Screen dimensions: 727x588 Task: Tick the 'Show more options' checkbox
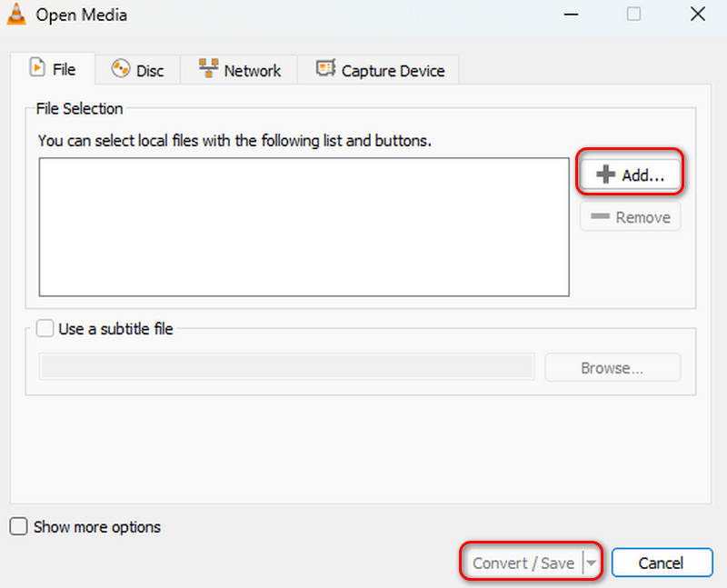click(18, 527)
